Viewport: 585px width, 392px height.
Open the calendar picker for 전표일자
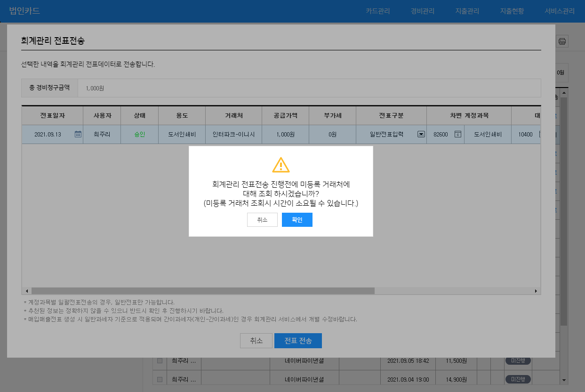coord(78,134)
